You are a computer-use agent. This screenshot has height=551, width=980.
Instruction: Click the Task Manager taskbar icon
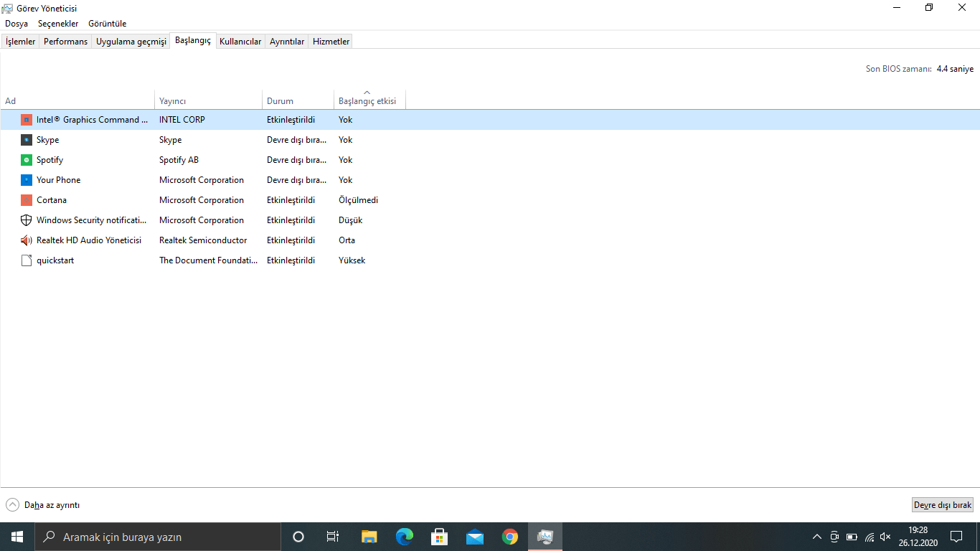pyautogui.click(x=545, y=537)
